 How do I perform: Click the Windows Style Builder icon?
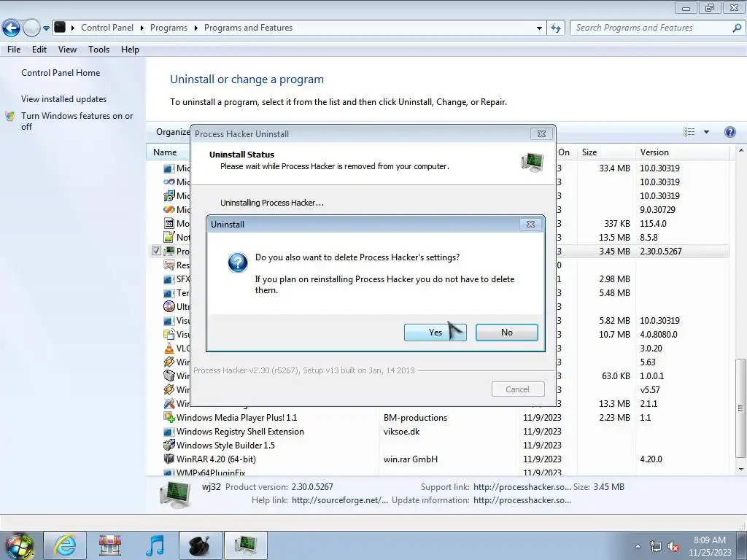pos(169,446)
